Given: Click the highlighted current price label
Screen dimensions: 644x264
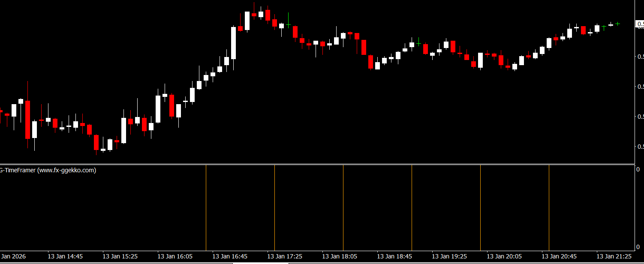Looking at the screenshot, I should pos(640,24).
